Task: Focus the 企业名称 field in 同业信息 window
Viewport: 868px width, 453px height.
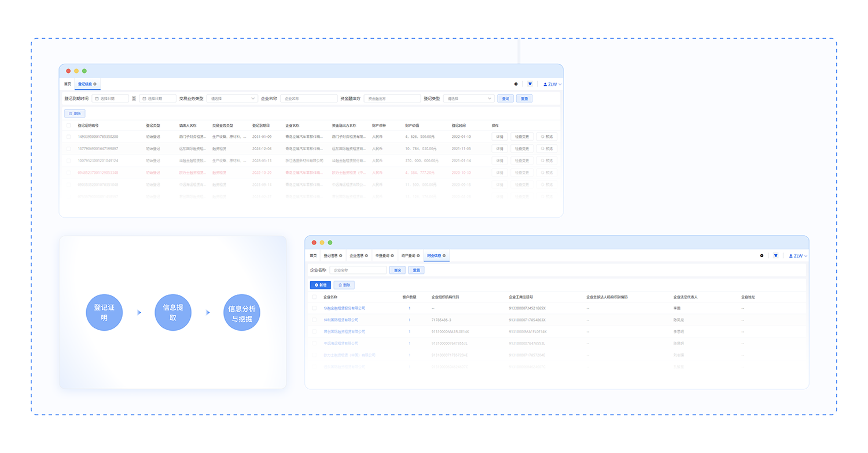Action: [358, 270]
